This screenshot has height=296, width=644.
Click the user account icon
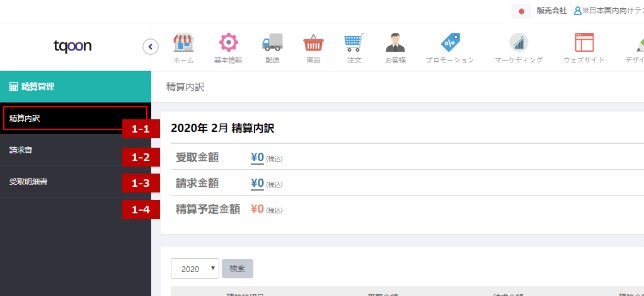coord(577,11)
